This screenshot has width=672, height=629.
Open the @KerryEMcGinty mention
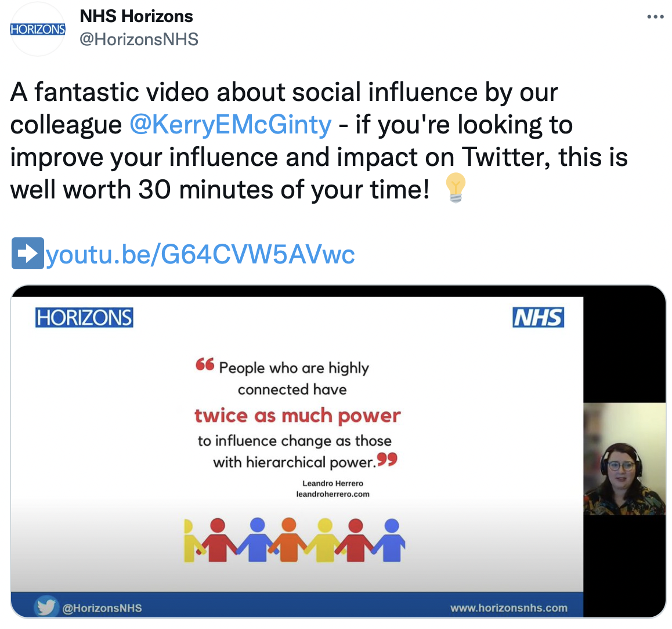click(x=230, y=125)
